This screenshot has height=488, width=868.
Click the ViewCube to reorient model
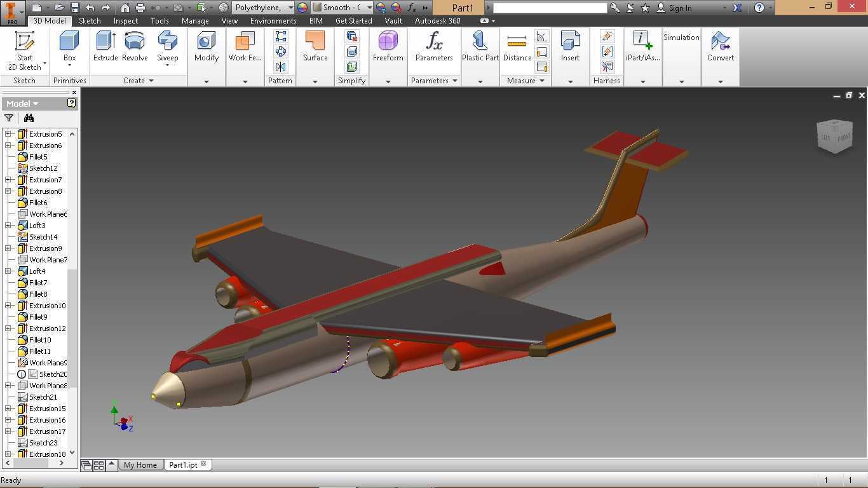pyautogui.click(x=834, y=136)
